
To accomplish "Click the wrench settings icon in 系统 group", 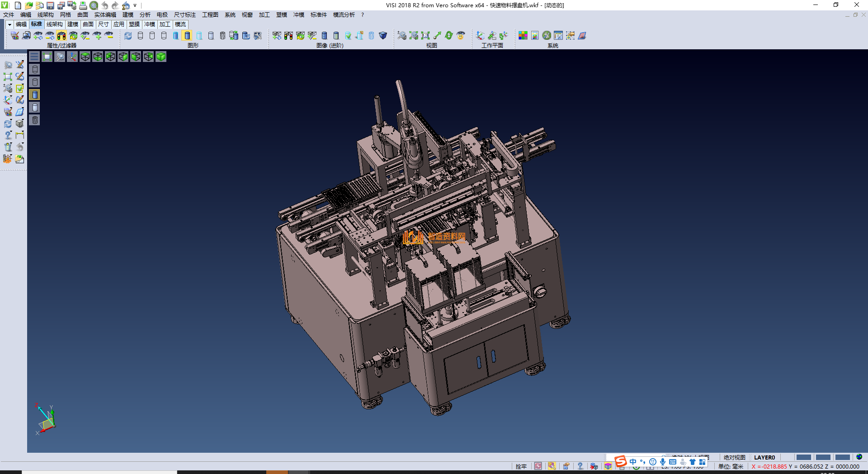I will tap(547, 35).
